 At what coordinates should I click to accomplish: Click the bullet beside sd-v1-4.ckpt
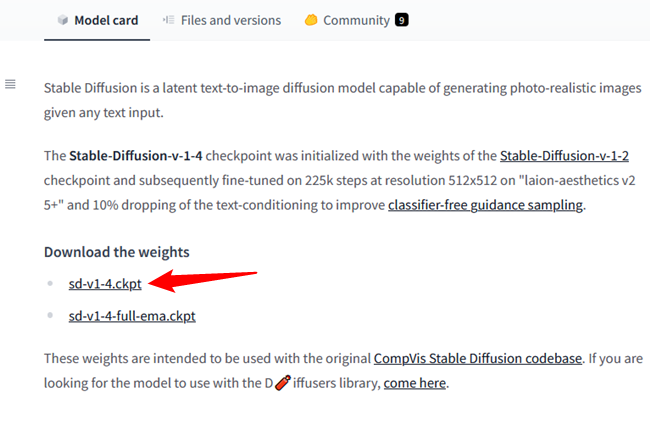tap(51, 284)
